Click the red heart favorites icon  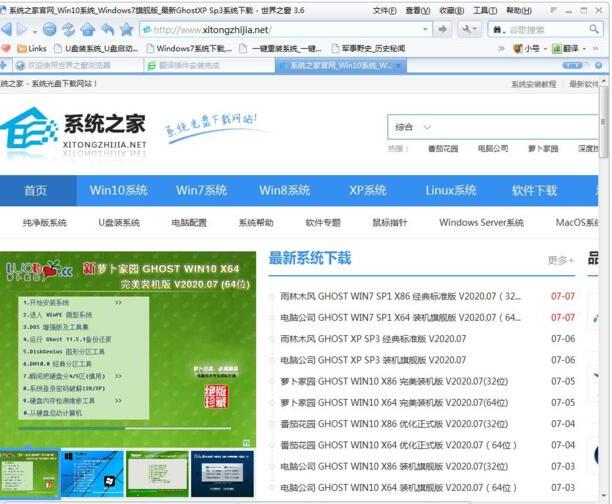tap(6, 48)
